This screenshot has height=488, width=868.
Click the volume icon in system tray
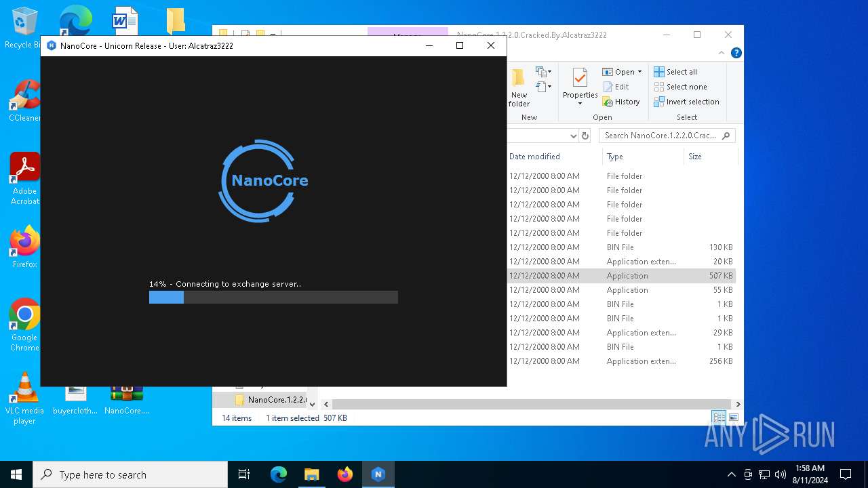pos(781,474)
